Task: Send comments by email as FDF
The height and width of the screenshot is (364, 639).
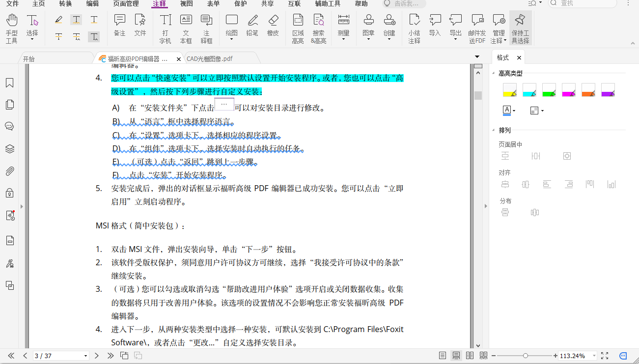Action: click(x=477, y=28)
